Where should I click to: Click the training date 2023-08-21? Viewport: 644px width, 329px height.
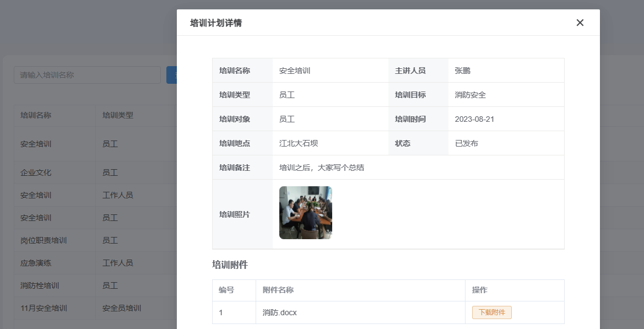click(474, 119)
